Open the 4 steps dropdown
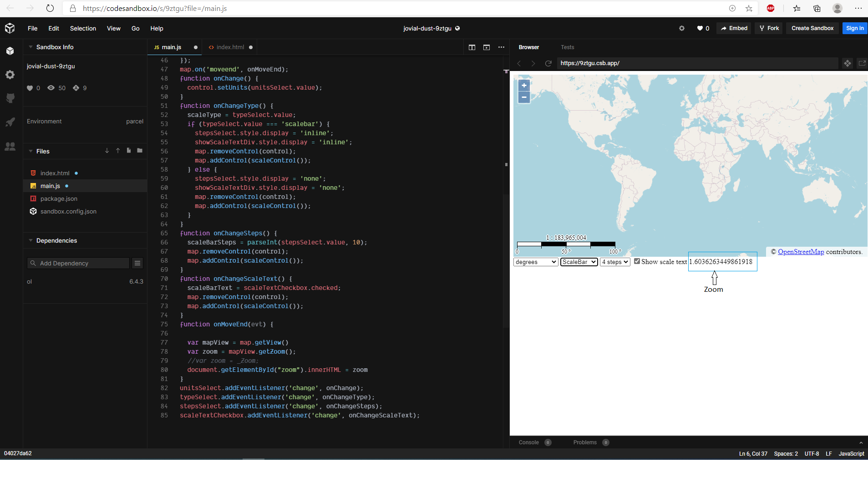The width and height of the screenshot is (868, 493). coord(615,262)
